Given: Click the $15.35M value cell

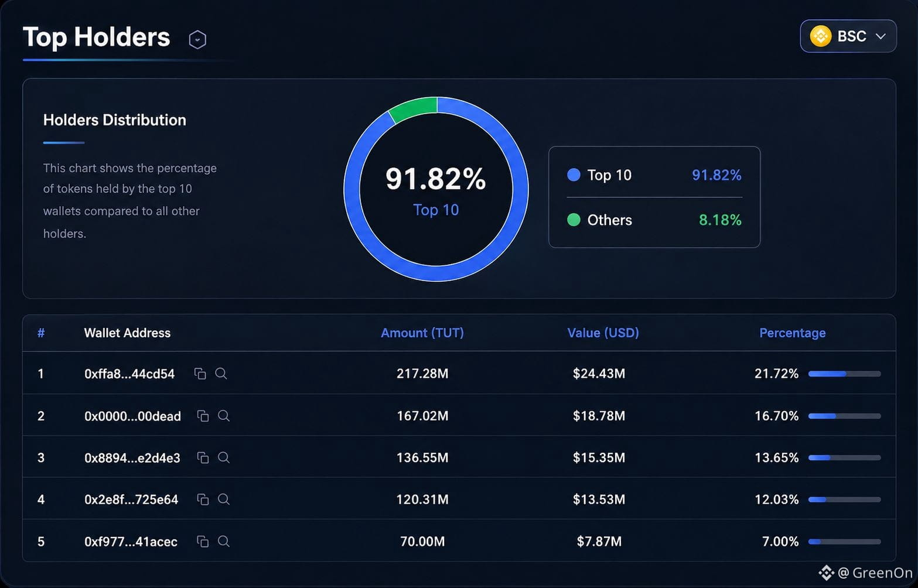Looking at the screenshot, I should point(599,457).
